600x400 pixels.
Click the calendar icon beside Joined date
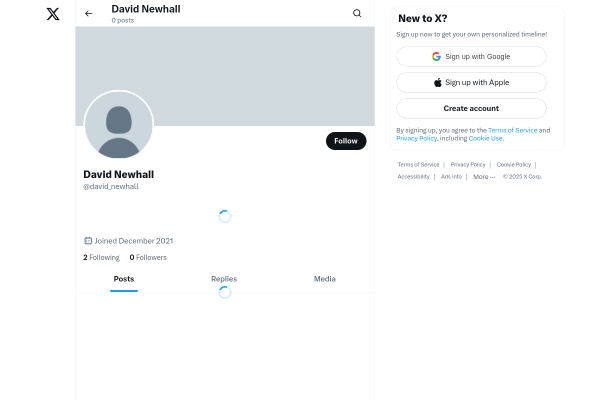(88, 241)
